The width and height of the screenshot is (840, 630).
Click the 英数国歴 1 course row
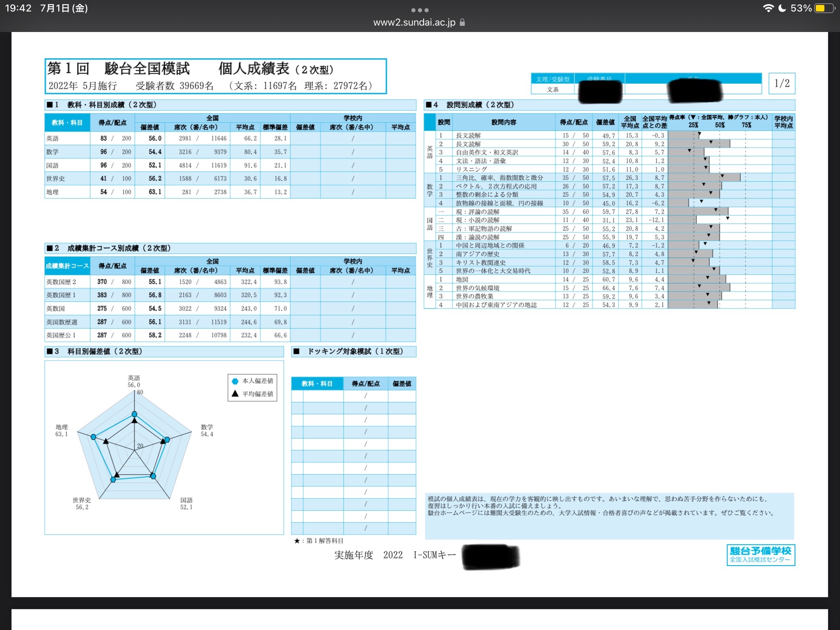[230, 295]
